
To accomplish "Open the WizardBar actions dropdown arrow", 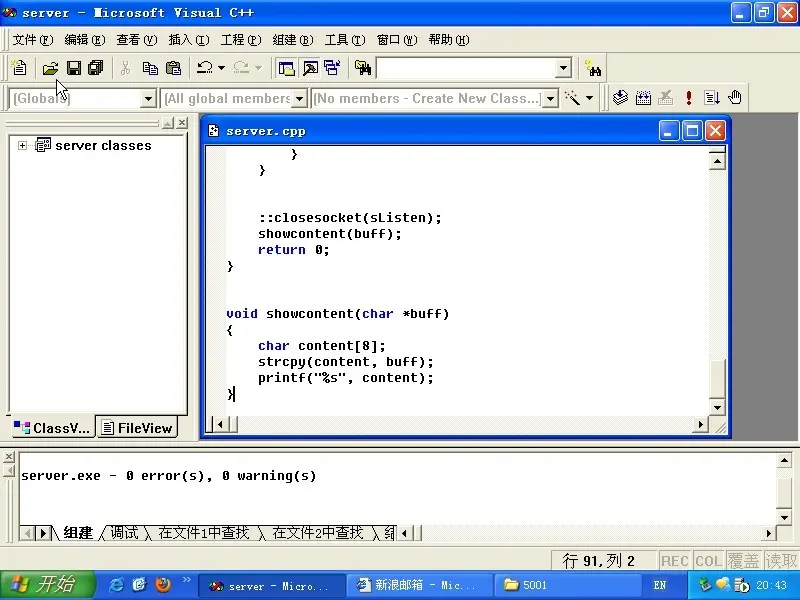I will coord(589,97).
